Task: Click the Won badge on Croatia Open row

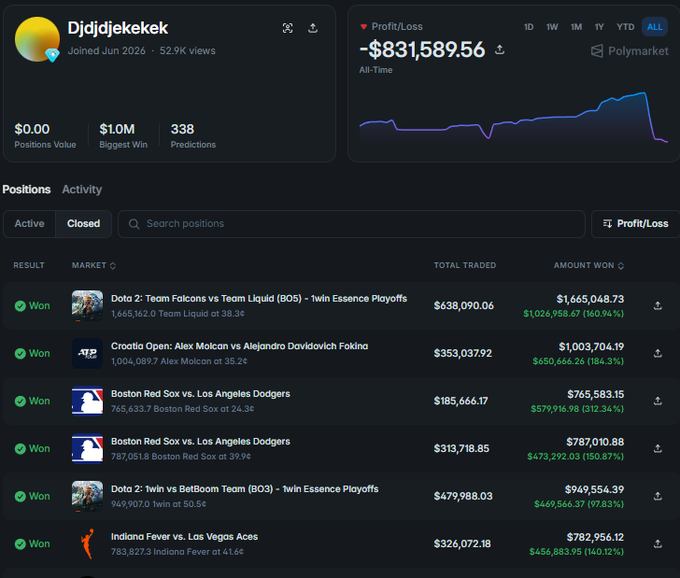Action: pyautogui.click(x=32, y=353)
